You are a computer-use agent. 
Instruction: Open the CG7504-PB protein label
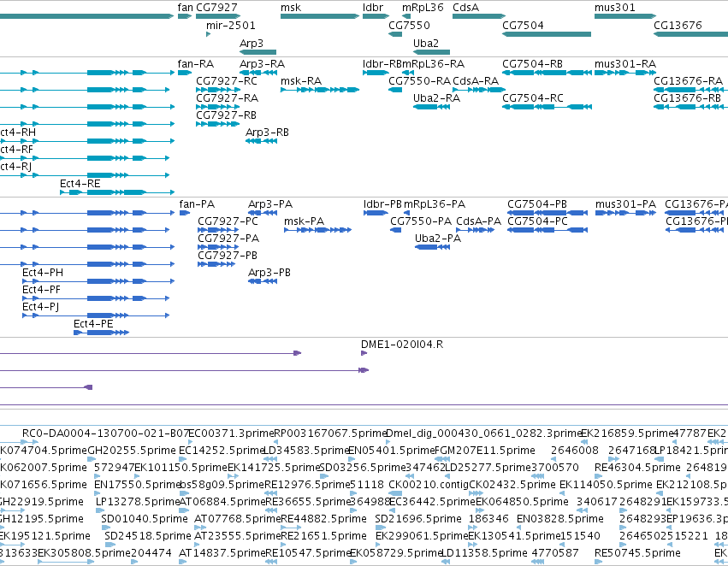tap(537, 204)
